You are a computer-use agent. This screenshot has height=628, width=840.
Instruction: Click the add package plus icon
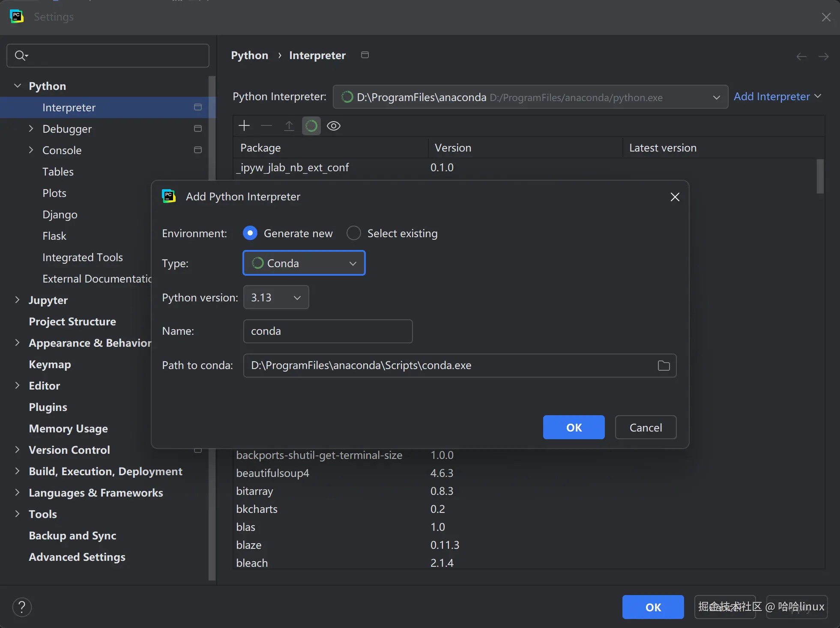pos(244,126)
